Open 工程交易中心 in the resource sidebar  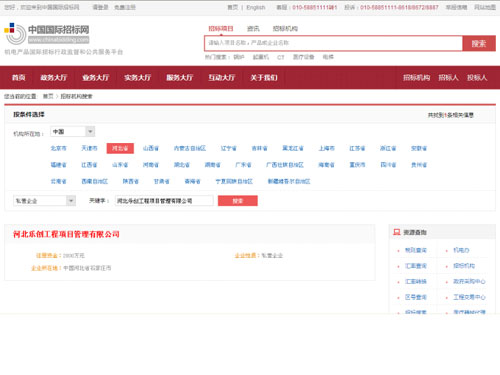tap(469, 297)
